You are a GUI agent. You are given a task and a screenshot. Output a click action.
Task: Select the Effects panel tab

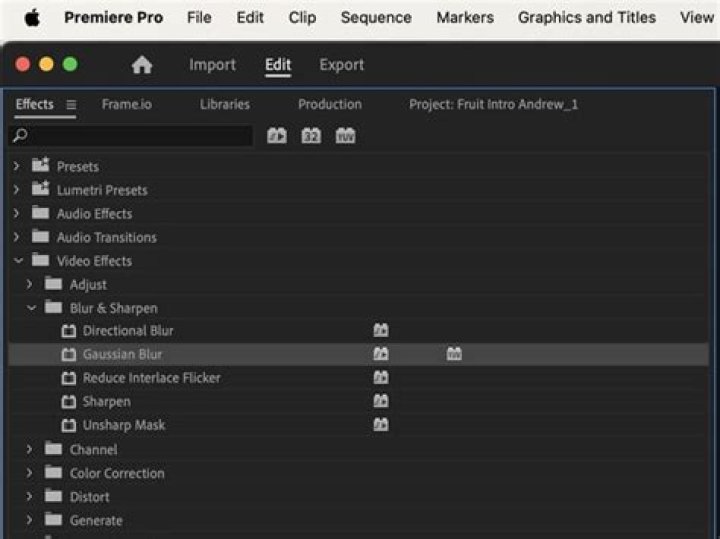(x=34, y=104)
